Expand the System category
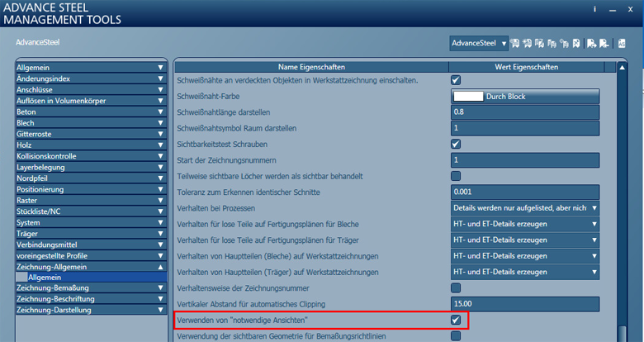This screenshot has height=342, width=644. [91, 223]
